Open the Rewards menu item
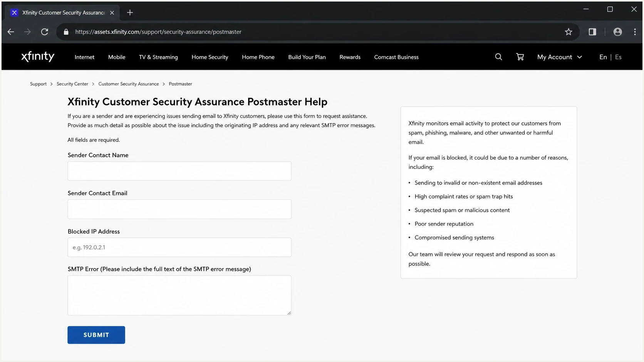 350,57
